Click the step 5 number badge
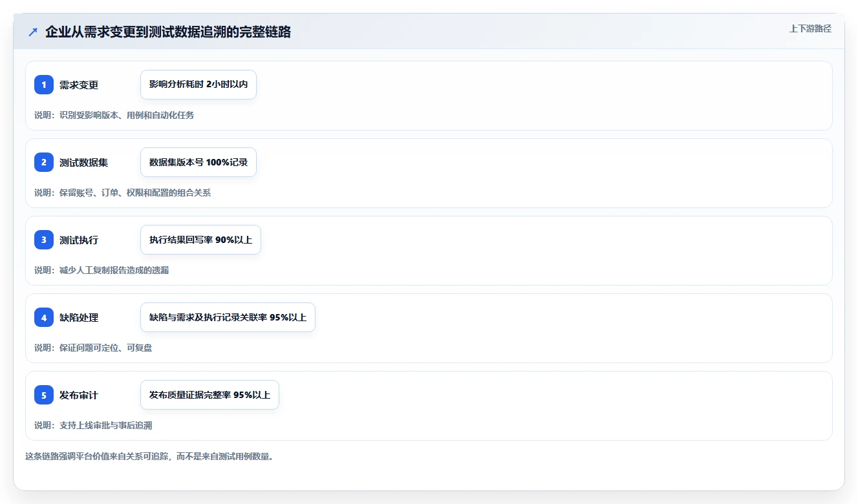Viewport: 858px width, 504px height. tap(44, 395)
